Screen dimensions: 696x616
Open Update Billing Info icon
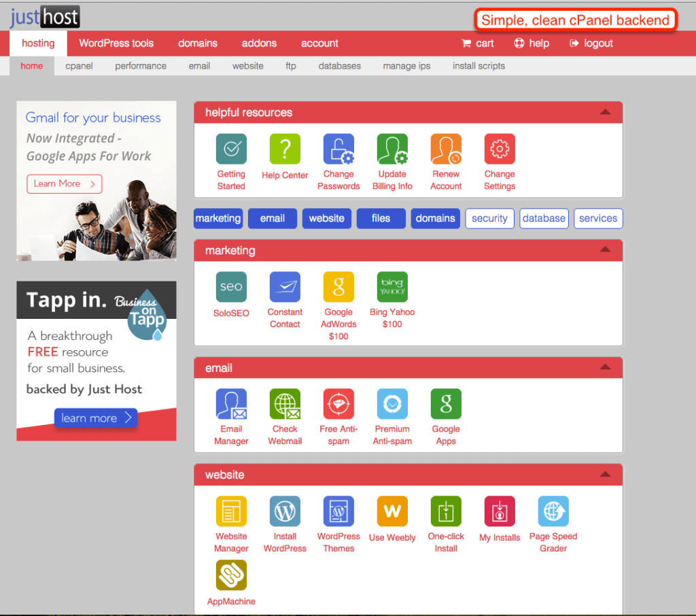[x=392, y=149]
